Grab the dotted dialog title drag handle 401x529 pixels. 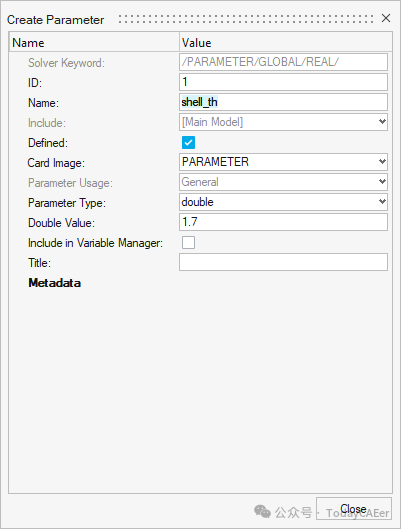pos(246,19)
